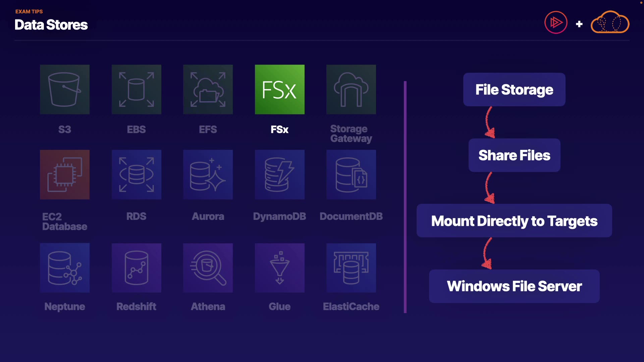
Task: Click the Storage Gateway icon
Action: tap(351, 89)
